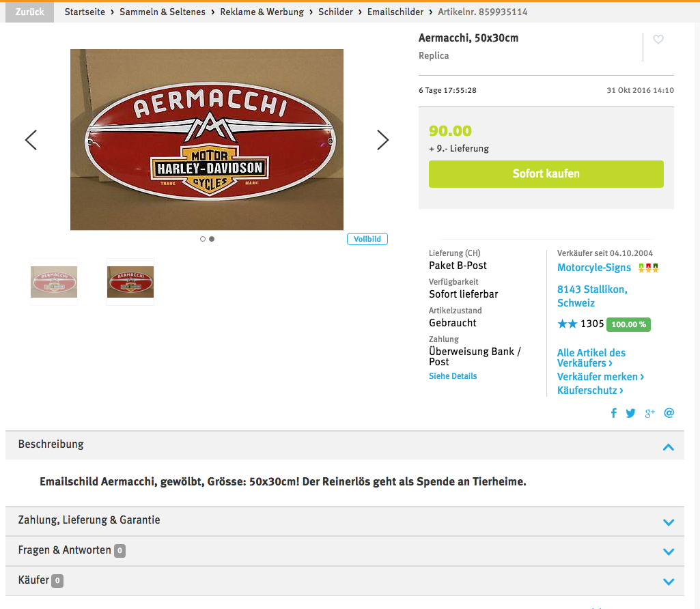This screenshot has width=700, height=609.
Task: Go to Sammeln & Seltenes breadcrumb
Action: pyautogui.click(x=163, y=12)
